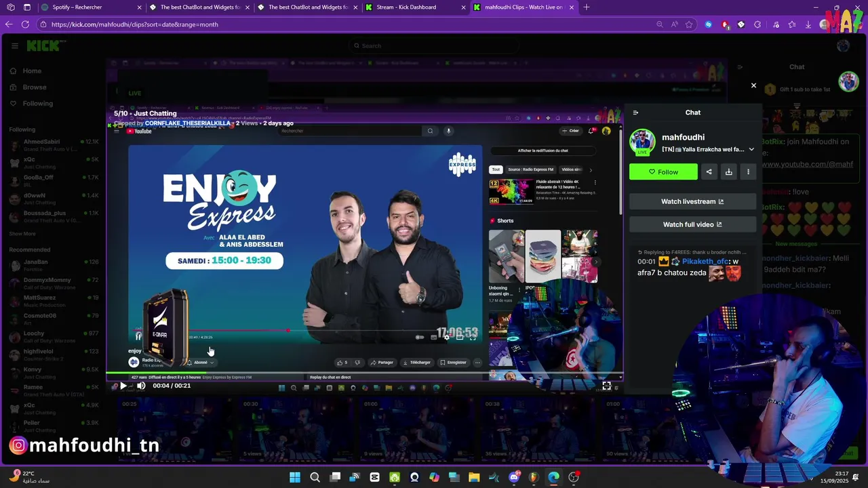This screenshot has height=488, width=868.
Task: Open GooBa_Off's channel in the sidebar
Action: point(54,181)
